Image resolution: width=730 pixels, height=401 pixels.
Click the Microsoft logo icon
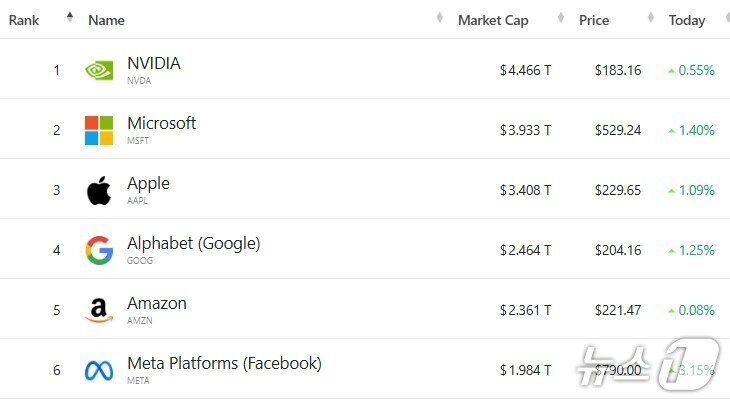point(99,130)
